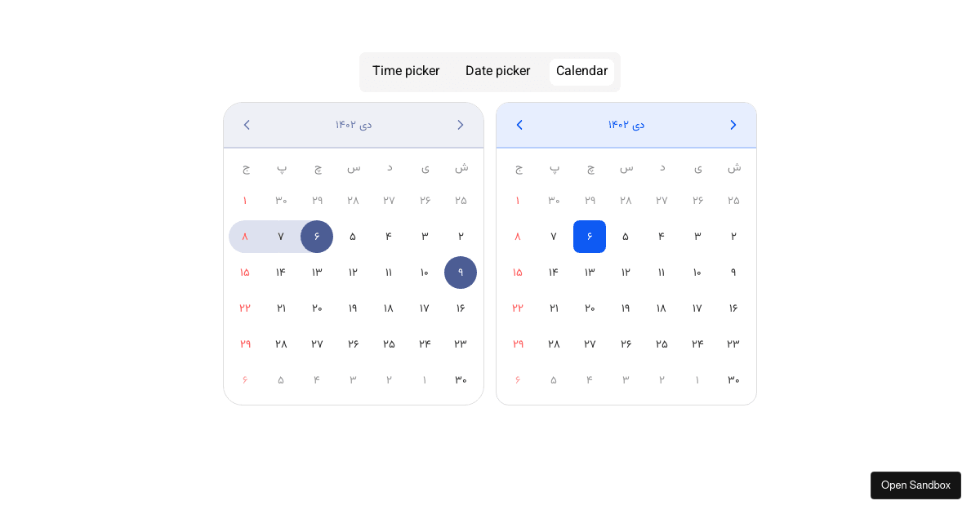Navigate back a month using the left calendar arrow

(x=247, y=125)
